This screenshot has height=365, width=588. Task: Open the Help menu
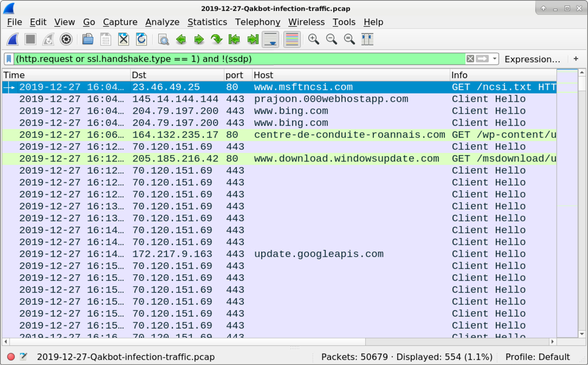(x=373, y=22)
